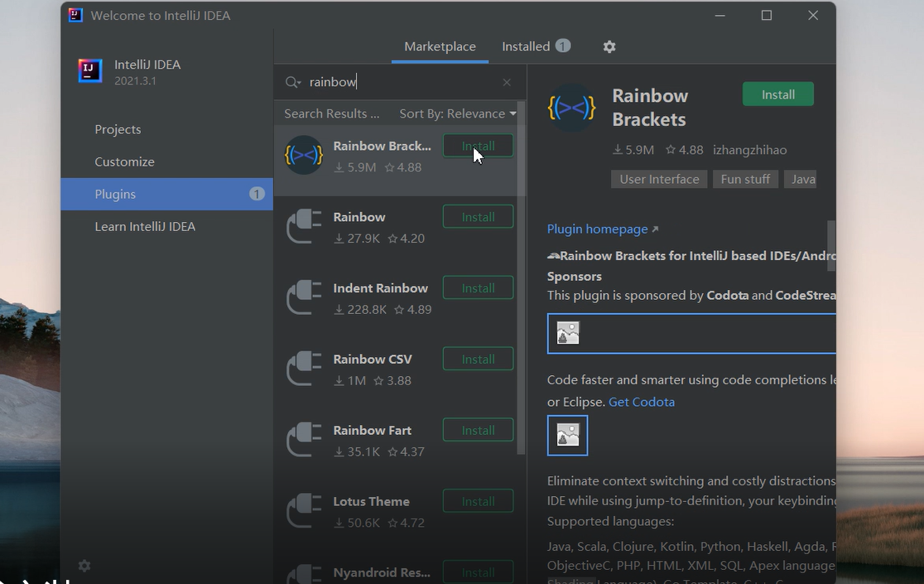924x584 pixels.
Task: Click the large Rainbow Brackets logo in details
Action: pos(571,108)
